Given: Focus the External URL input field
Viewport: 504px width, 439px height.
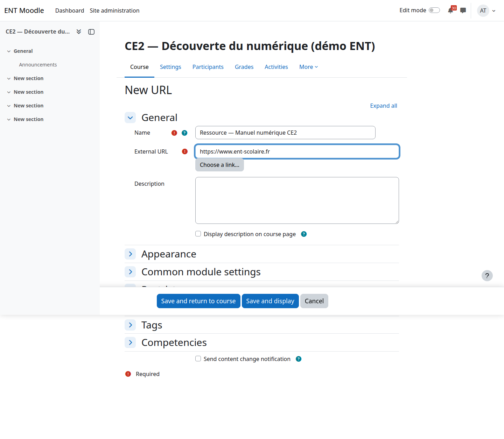Looking at the screenshot, I should click(x=297, y=151).
